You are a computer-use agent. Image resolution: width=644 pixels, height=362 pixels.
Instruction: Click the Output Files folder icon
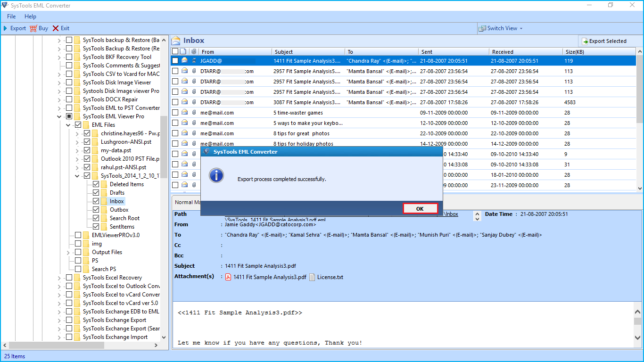pyautogui.click(x=86, y=252)
